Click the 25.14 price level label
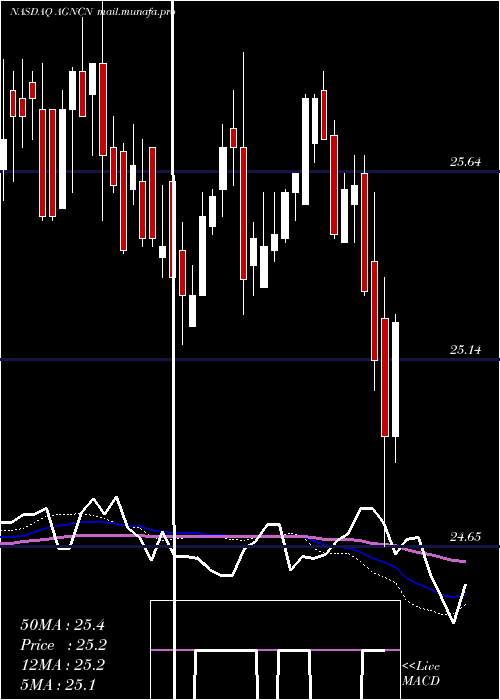The width and height of the screenshot is (500, 700). point(465,350)
